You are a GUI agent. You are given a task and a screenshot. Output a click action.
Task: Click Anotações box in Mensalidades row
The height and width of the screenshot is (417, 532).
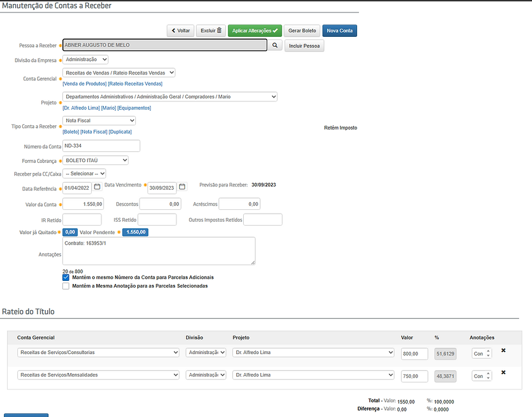point(482,376)
